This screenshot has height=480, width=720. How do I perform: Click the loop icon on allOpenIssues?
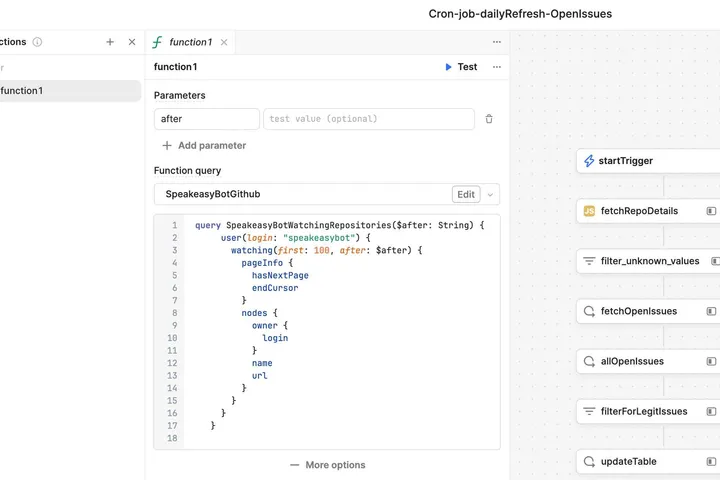pyautogui.click(x=589, y=361)
